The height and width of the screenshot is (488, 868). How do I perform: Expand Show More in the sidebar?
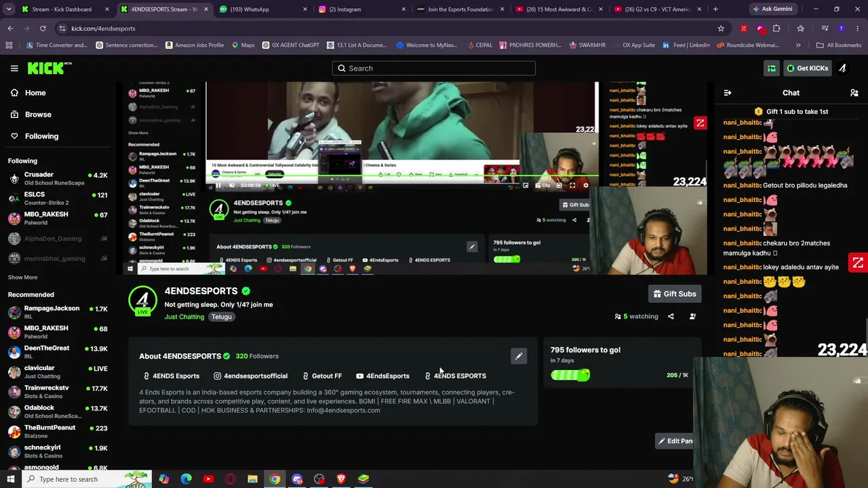[x=22, y=277]
